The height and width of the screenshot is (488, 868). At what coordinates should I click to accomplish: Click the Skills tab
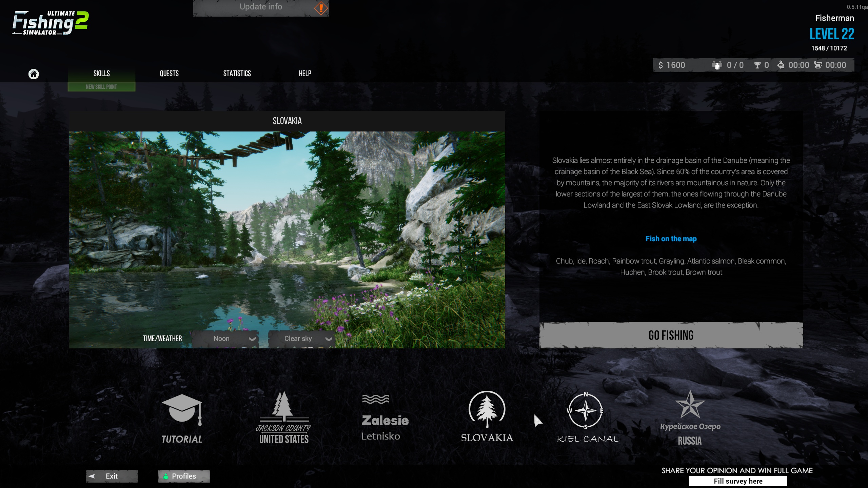[101, 73]
